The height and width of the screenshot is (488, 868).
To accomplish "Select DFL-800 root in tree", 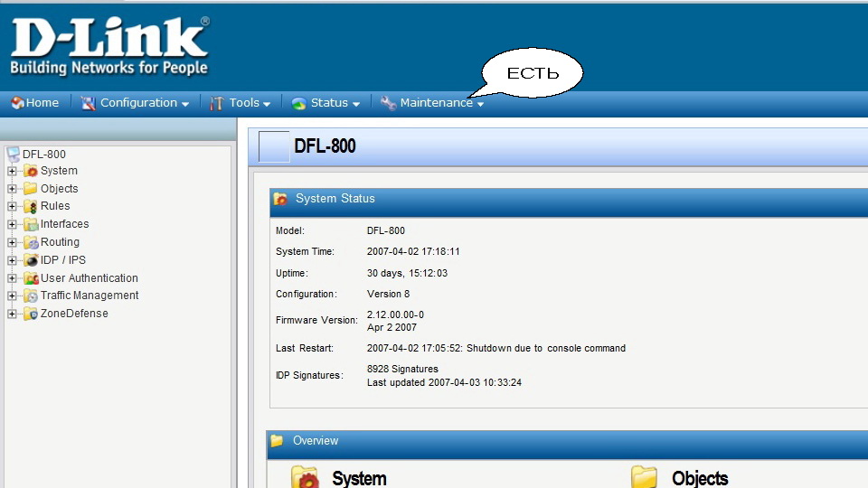I will tap(43, 155).
